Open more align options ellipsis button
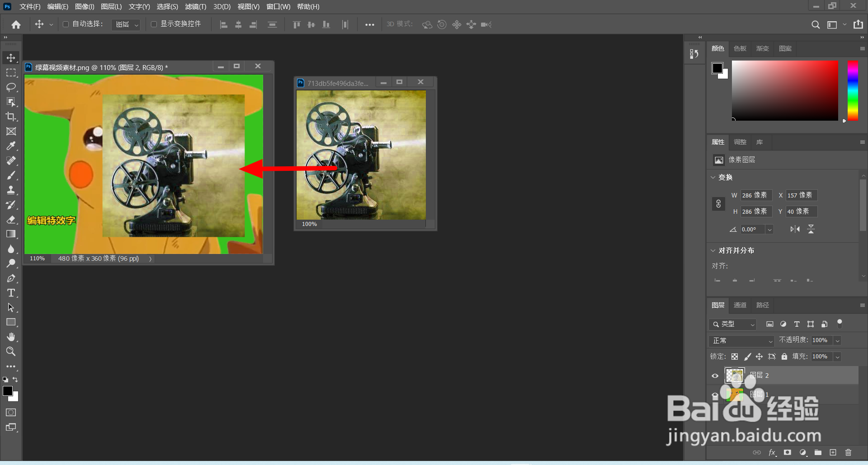 pos(370,25)
